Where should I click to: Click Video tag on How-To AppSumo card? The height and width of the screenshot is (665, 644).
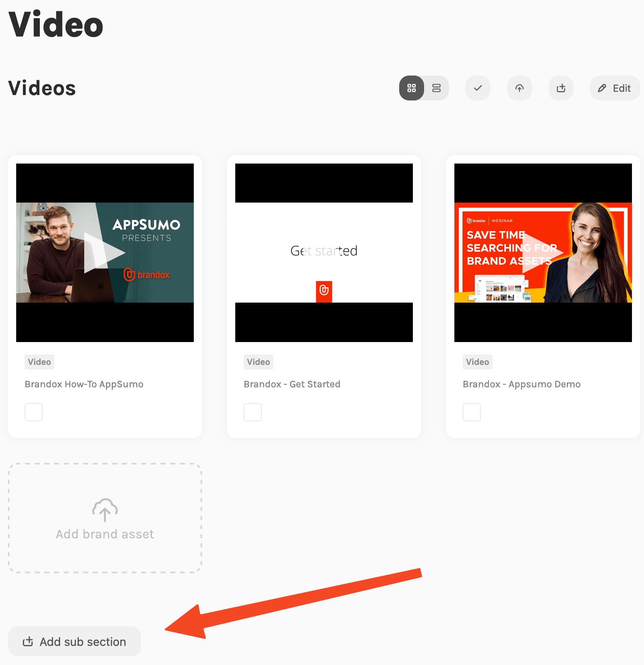39,362
